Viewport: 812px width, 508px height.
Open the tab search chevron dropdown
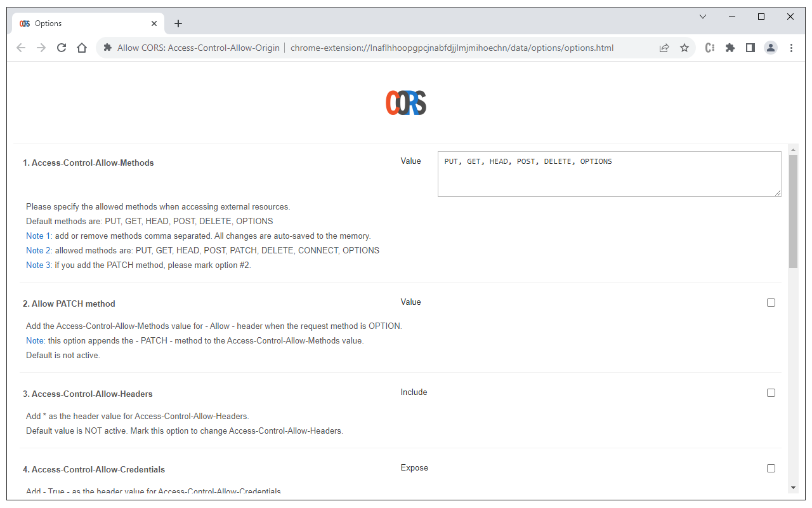(702, 16)
